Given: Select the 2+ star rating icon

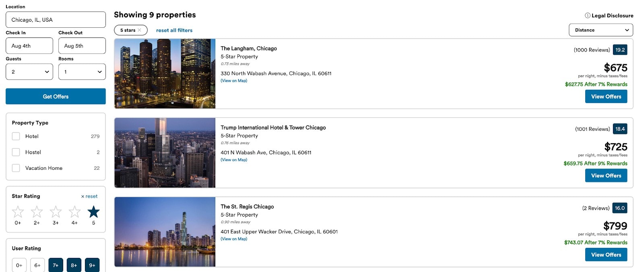Looking at the screenshot, I should pyautogui.click(x=37, y=212).
